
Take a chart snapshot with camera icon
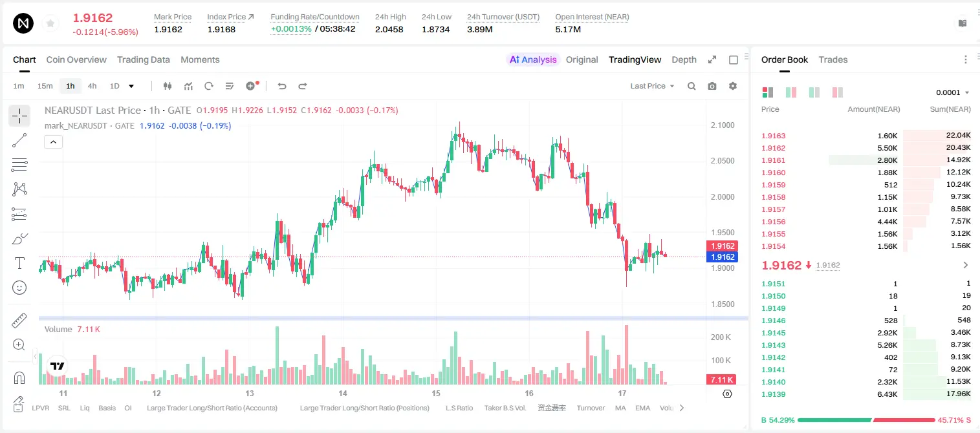point(712,86)
